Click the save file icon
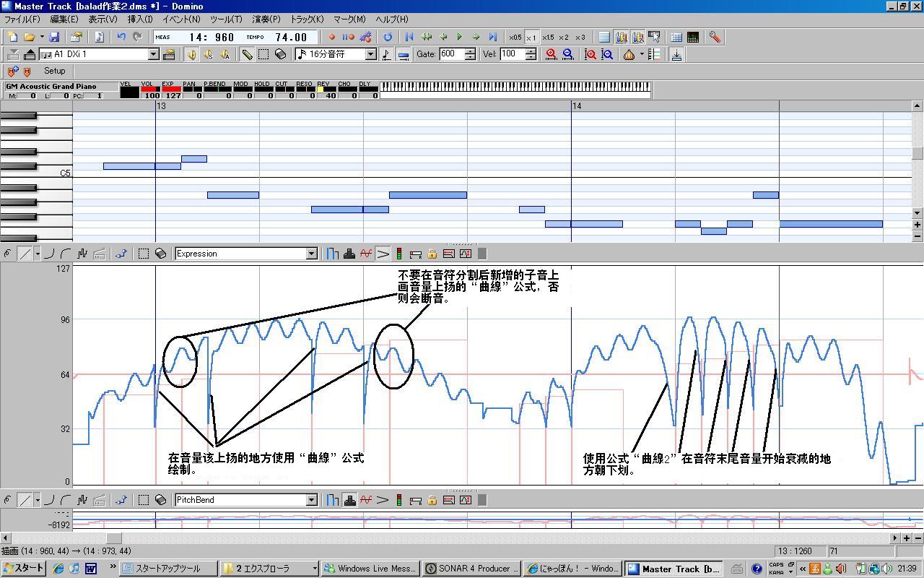This screenshot has height=578, width=924. point(54,37)
